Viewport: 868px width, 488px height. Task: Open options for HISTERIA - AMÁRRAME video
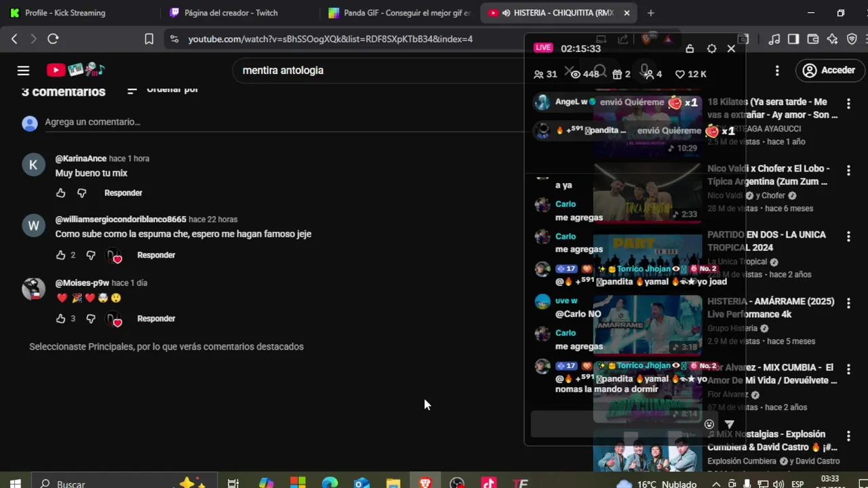848,303
